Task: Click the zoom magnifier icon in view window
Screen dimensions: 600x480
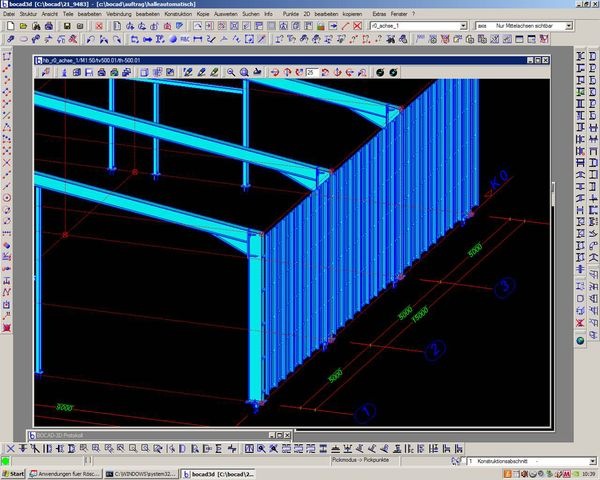Action: point(231,72)
